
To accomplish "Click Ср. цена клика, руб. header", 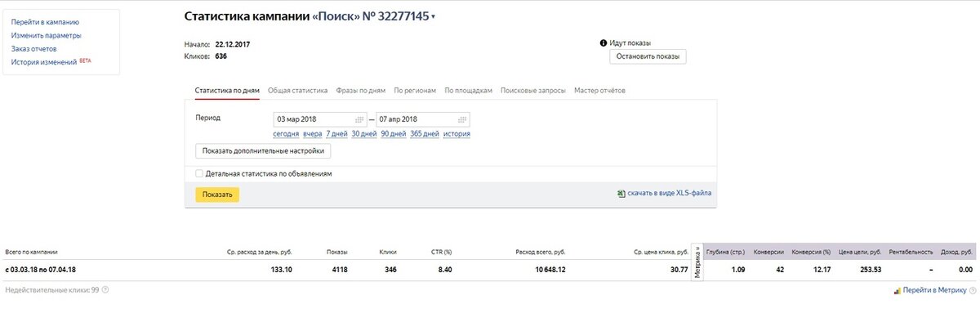I will [x=661, y=252].
